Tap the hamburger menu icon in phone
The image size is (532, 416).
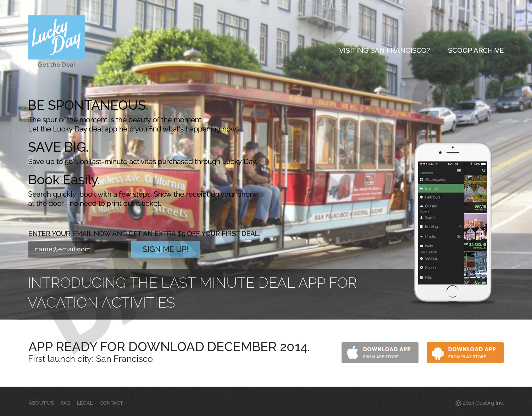click(459, 171)
